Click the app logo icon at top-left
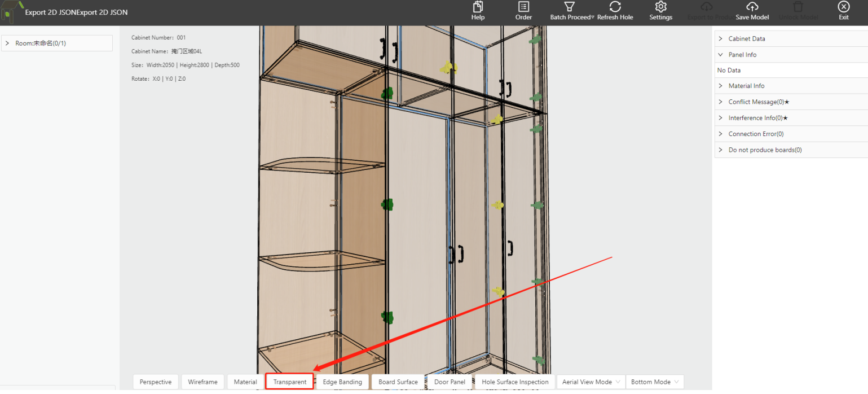The height and width of the screenshot is (394, 868). (11, 11)
